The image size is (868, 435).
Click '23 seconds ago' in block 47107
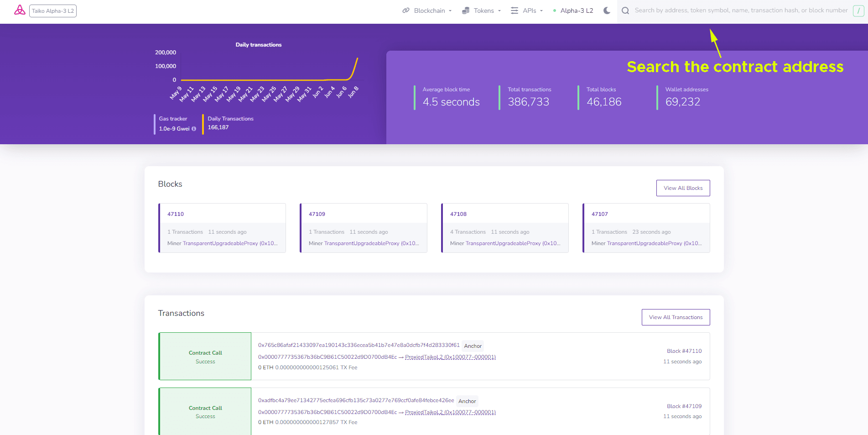pos(651,232)
